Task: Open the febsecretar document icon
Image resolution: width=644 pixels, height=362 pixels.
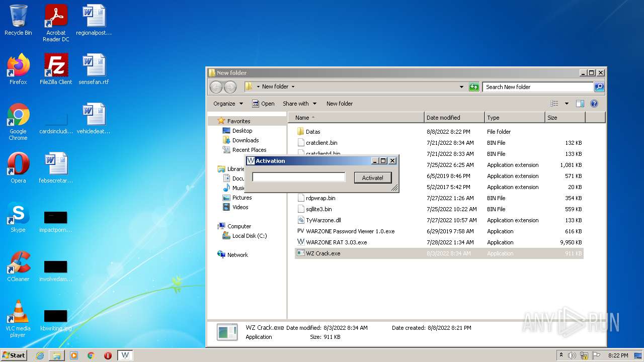Action: click(56, 168)
